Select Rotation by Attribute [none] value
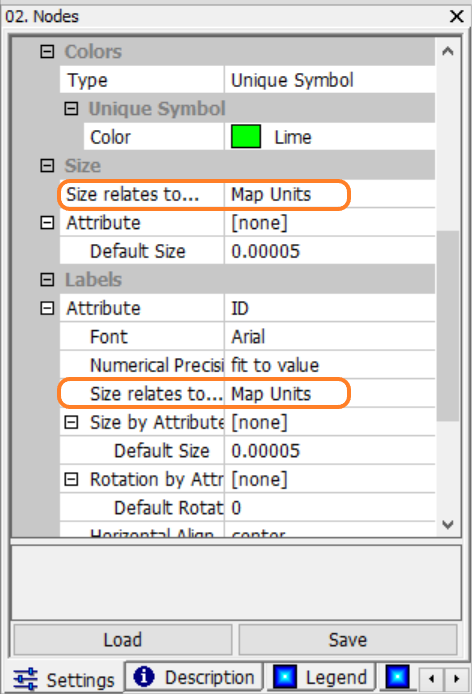The width and height of the screenshot is (472, 694). point(329,479)
